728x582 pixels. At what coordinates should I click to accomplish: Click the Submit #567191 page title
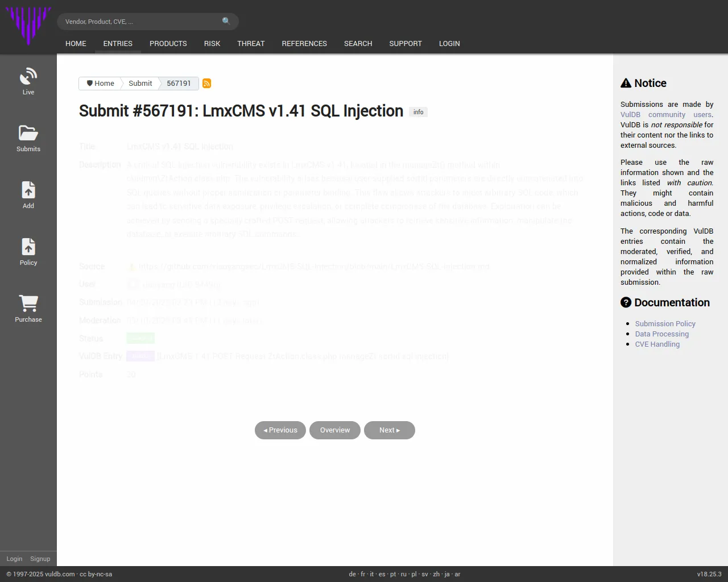(241, 111)
